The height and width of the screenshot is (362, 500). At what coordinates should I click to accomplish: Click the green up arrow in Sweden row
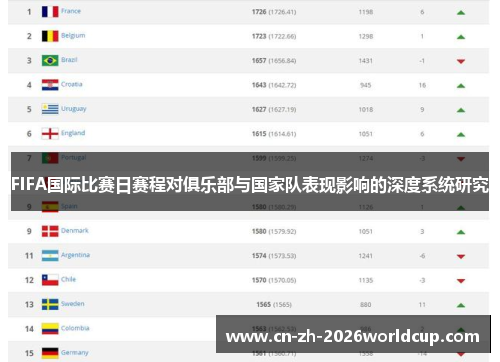pyautogui.click(x=461, y=305)
